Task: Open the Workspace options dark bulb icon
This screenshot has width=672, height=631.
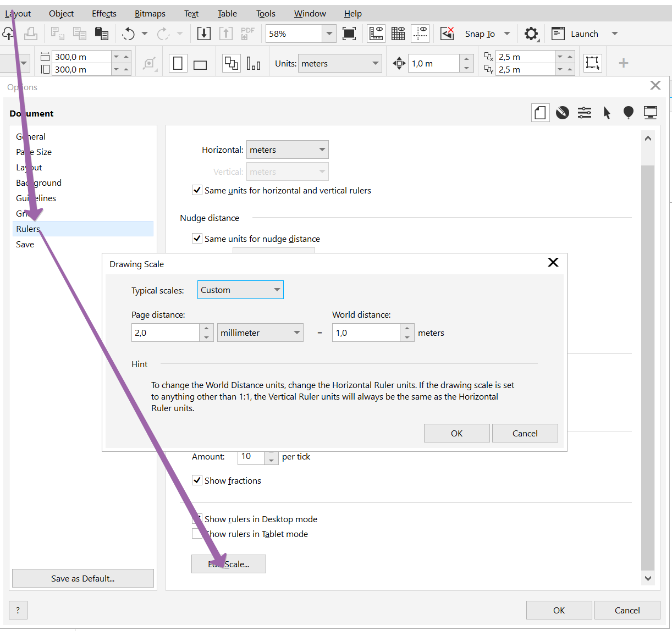Action: coord(629,113)
